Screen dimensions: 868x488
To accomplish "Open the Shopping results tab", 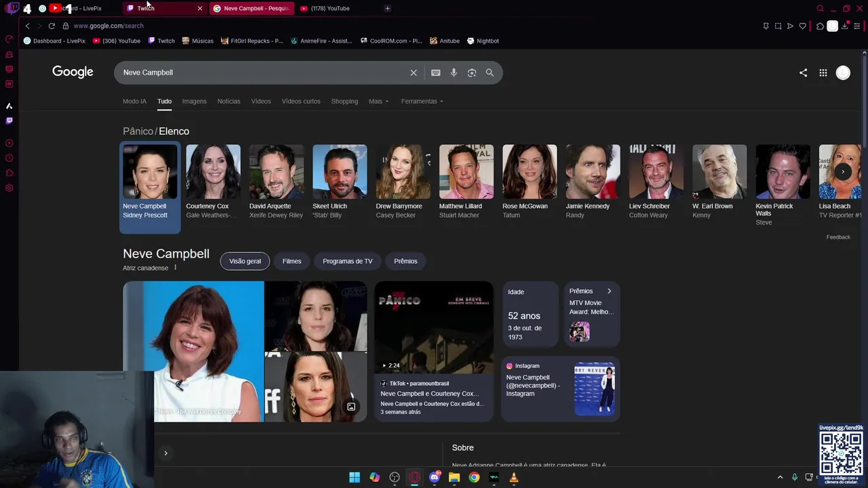I will tap(344, 101).
